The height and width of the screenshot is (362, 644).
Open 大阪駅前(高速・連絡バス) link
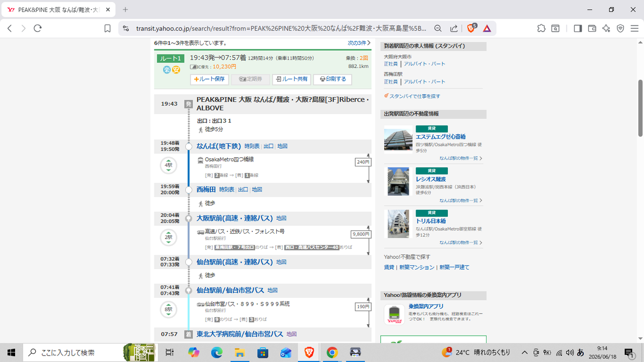pos(235,218)
